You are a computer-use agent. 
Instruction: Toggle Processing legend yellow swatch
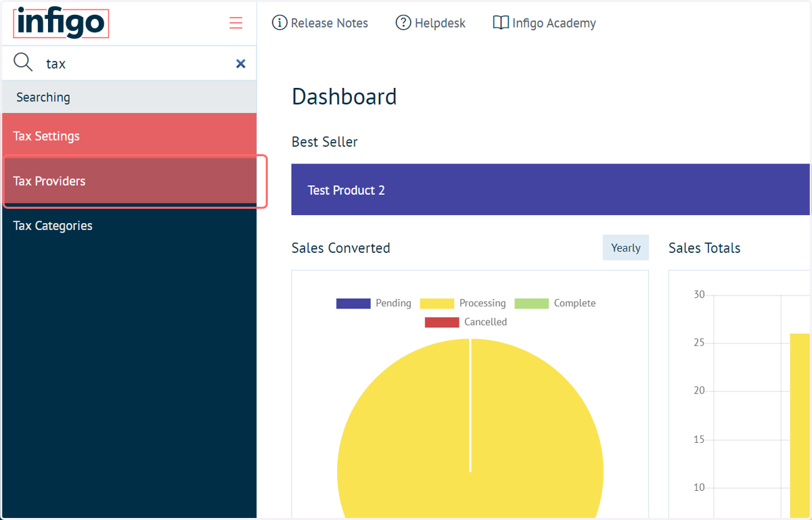436,304
